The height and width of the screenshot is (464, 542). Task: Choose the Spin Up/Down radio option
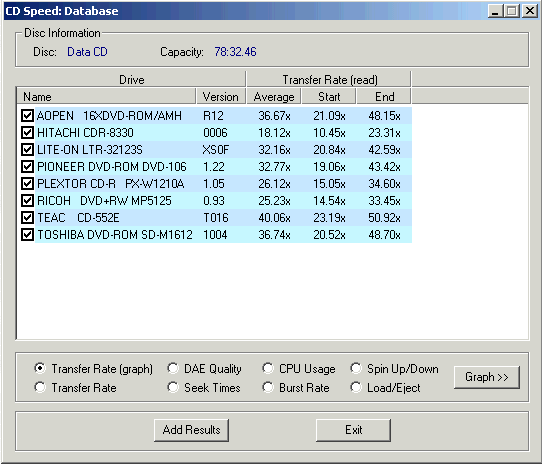[356, 368]
